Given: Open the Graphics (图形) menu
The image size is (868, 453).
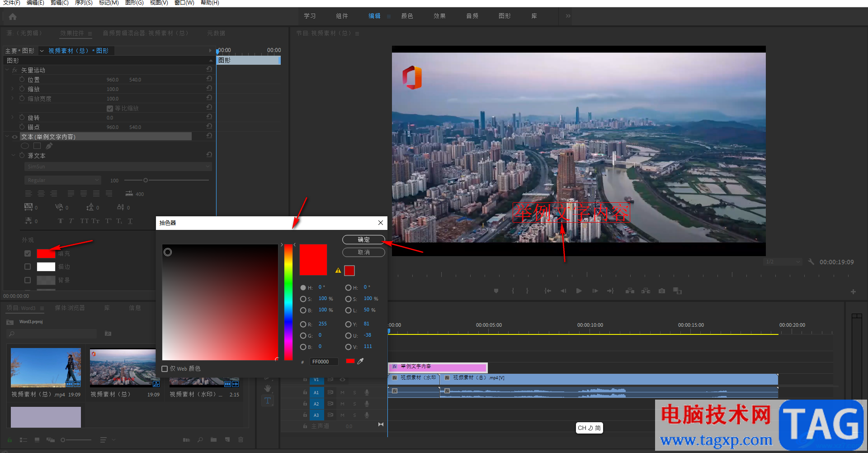Looking at the screenshot, I should (134, 3).
